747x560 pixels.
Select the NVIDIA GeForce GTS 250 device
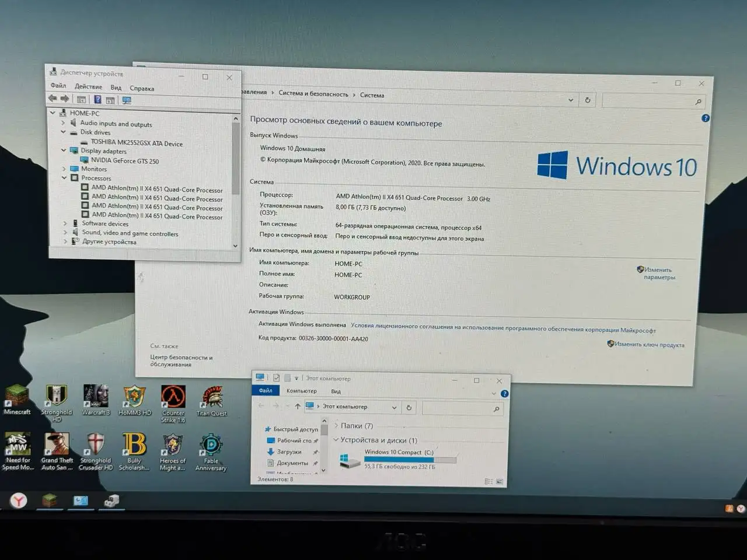point(124,161)
